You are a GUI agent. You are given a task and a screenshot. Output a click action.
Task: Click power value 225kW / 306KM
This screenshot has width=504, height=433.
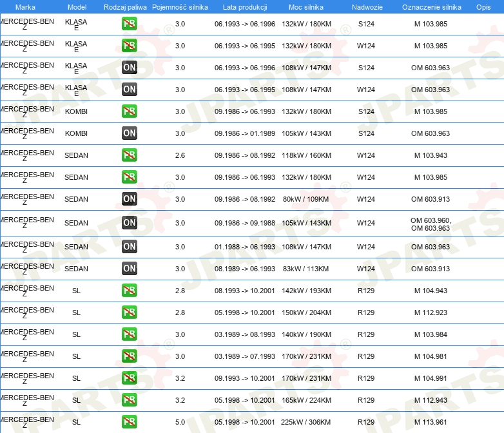(305, 422)
